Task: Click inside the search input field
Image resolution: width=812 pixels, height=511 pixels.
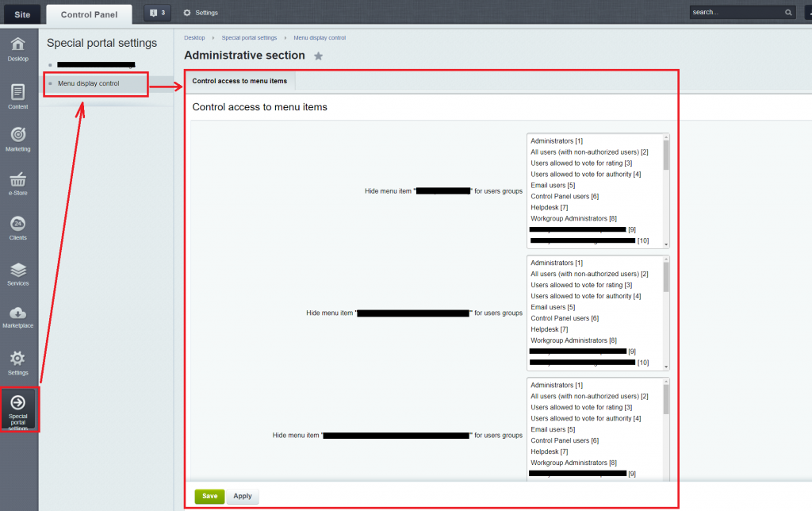Action: tap(735, 13)
